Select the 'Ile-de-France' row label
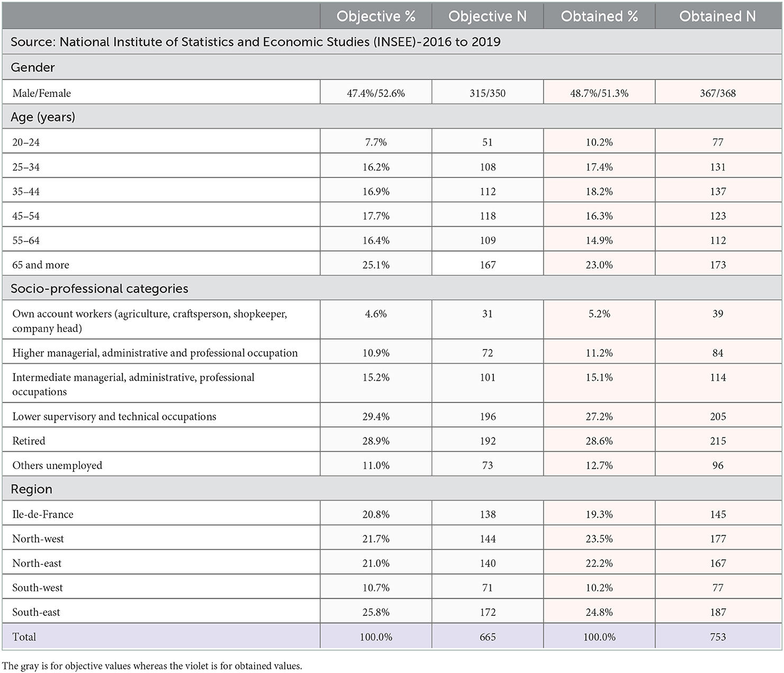 click(43, 515)
